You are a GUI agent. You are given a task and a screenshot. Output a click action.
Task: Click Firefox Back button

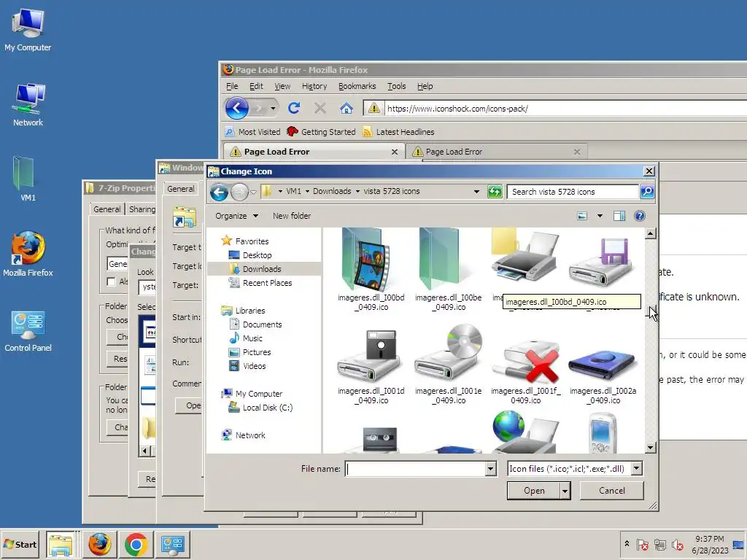tap(237, 108)
